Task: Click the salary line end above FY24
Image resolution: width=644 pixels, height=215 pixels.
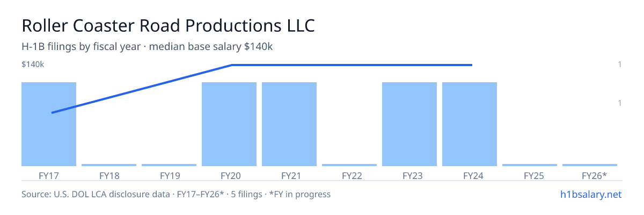Action: click(x=472, y=65)
